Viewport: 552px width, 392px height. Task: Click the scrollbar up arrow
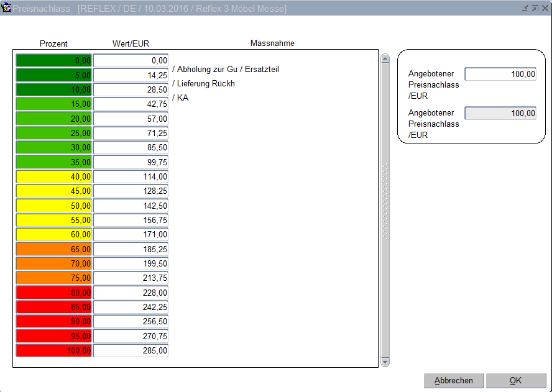(385, 59)
